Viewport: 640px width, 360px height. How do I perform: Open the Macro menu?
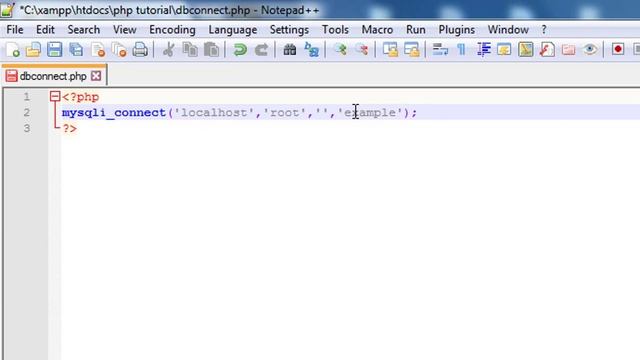point(377,30)
